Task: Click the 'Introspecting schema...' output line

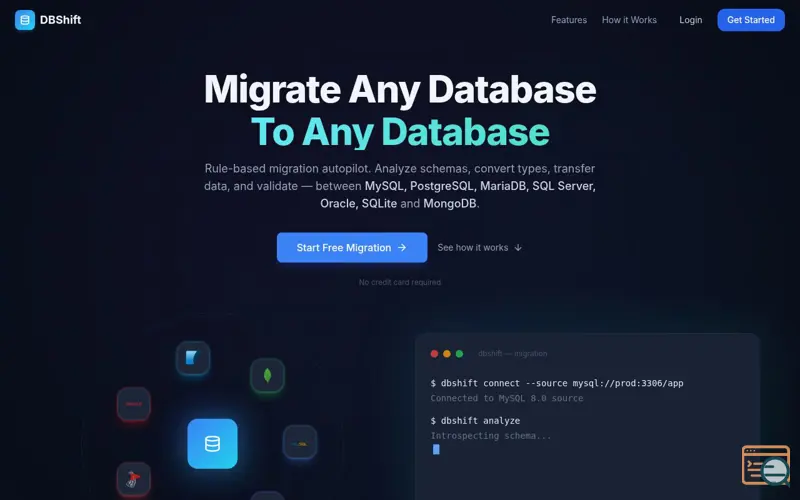Action: tap(491, 436)
